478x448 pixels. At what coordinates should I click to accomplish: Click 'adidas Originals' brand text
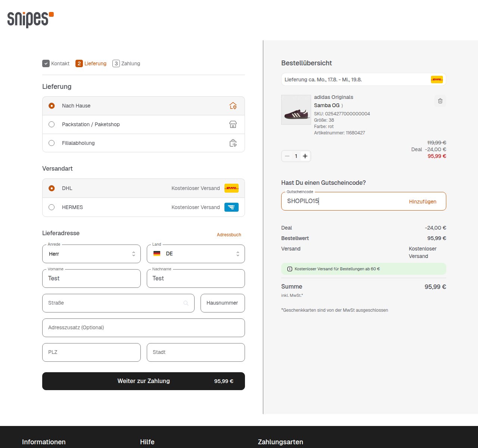[x=333, y=97]
